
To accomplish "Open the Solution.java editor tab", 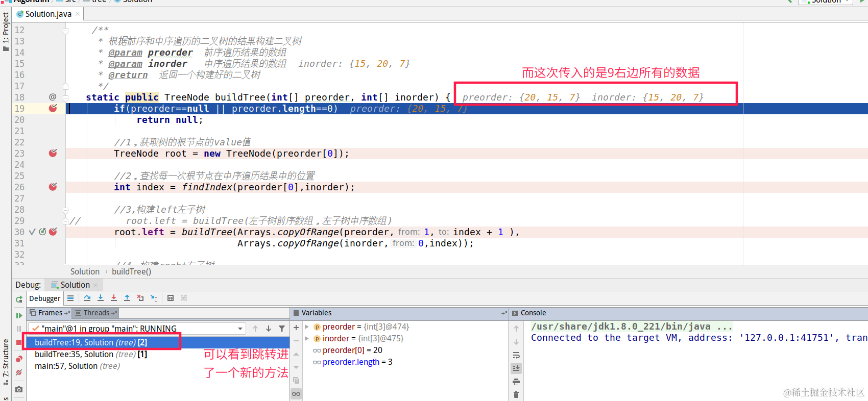I will [x=48, y=14].
